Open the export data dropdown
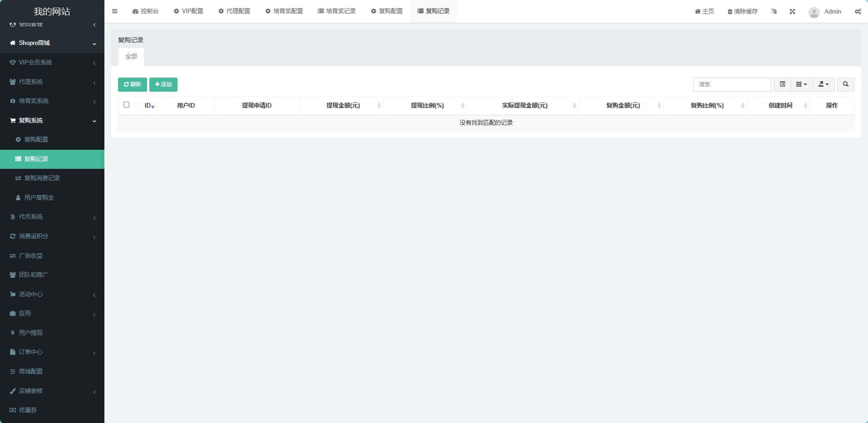Viewport: 868px width, 423px height. point(823,84)
